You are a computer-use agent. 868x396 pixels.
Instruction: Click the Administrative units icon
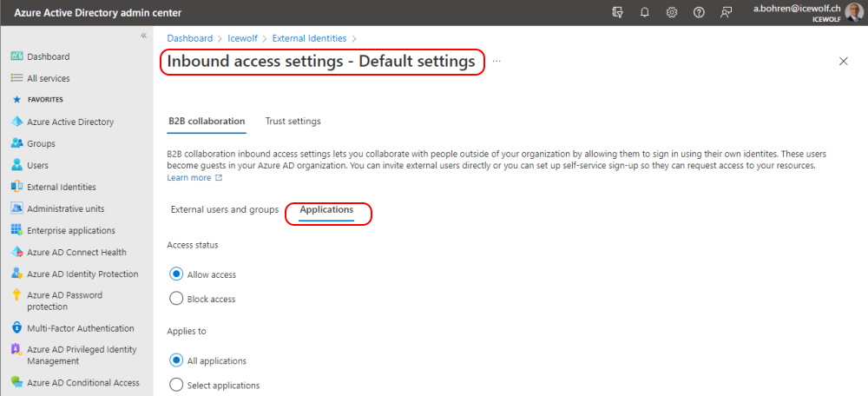coord(16,208)
